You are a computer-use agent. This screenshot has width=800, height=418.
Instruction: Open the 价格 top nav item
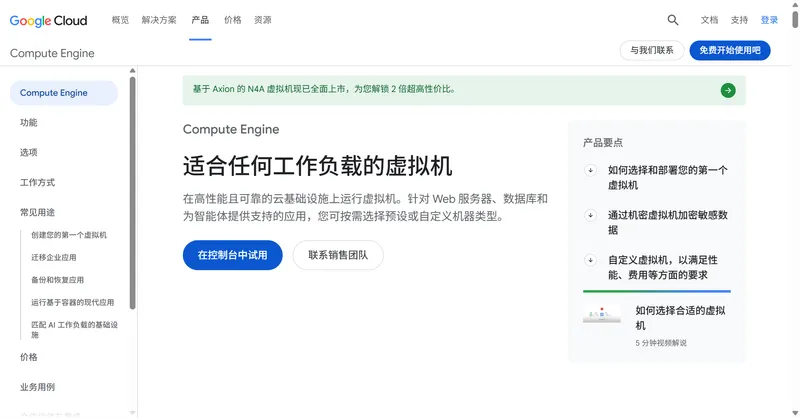coord(233,20)
